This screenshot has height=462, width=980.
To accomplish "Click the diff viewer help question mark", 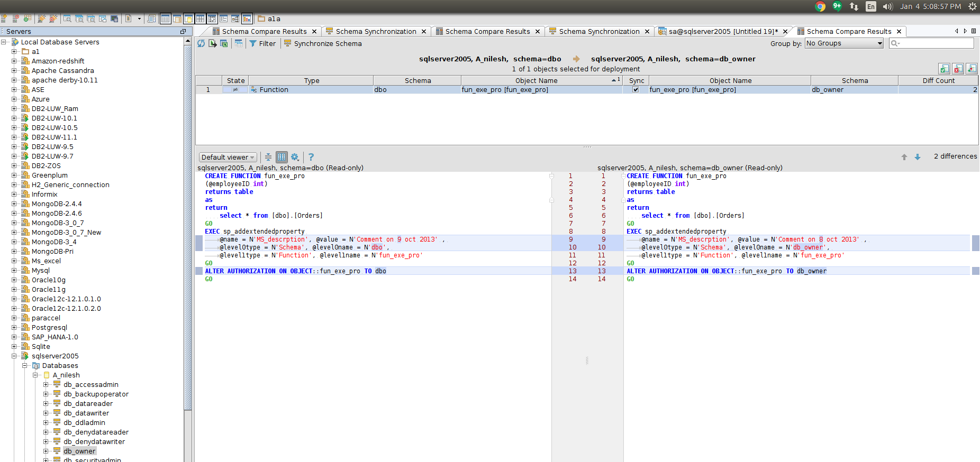I will click(x=311, y=157).
